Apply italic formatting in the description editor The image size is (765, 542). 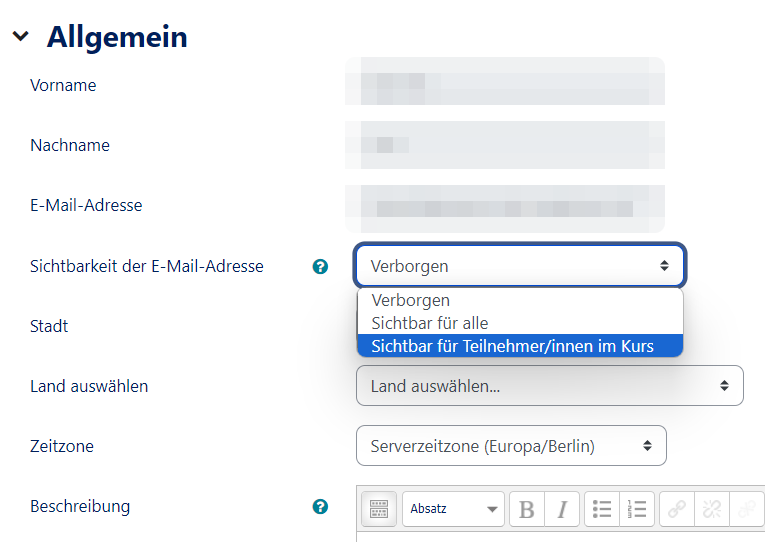coord(562,509)
